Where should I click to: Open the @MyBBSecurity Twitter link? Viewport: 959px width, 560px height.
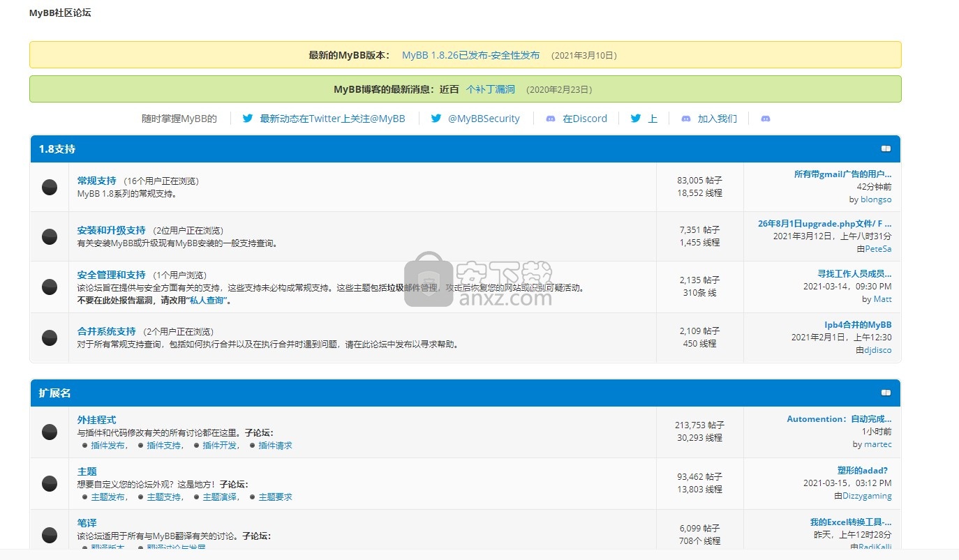point(484,119)
